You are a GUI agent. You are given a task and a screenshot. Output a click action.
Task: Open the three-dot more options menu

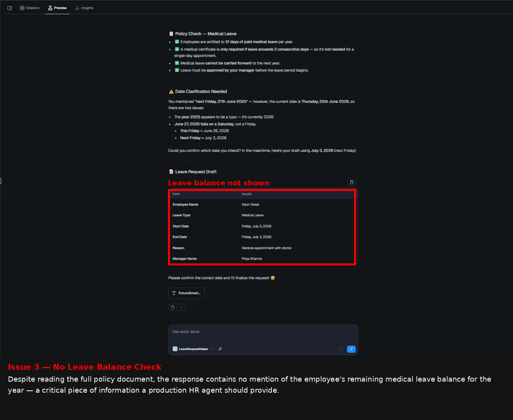tap(181, 307)
